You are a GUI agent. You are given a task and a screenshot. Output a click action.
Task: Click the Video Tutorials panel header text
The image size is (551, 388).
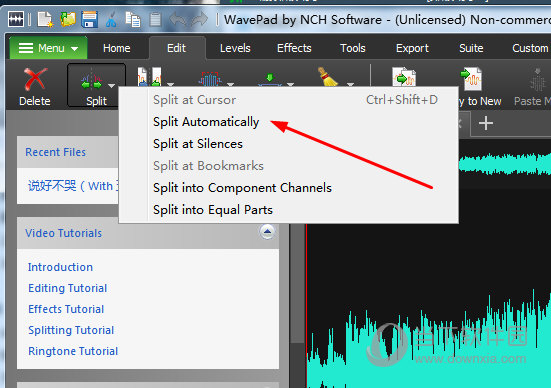[x=64, y=233]
